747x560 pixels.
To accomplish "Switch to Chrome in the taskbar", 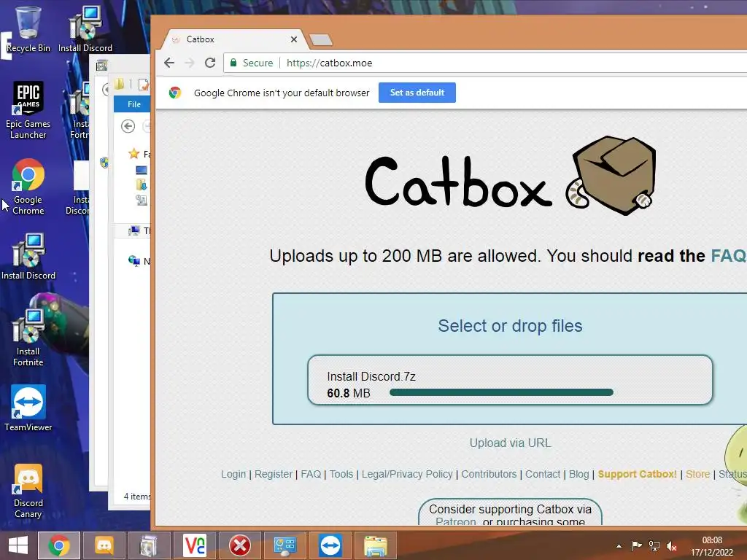I will pyautogui.click(x=59, y=545).
